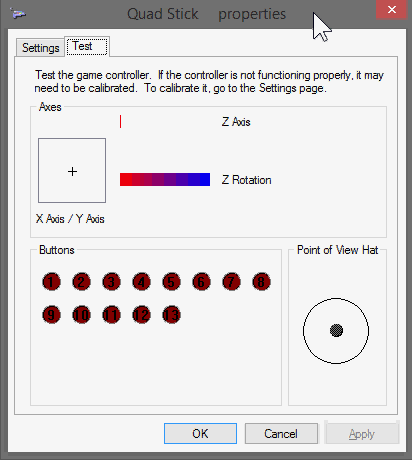The width and height of the screenshot is (412, 460).
Task: Click button indicator 7
Action: coord(231,282)
